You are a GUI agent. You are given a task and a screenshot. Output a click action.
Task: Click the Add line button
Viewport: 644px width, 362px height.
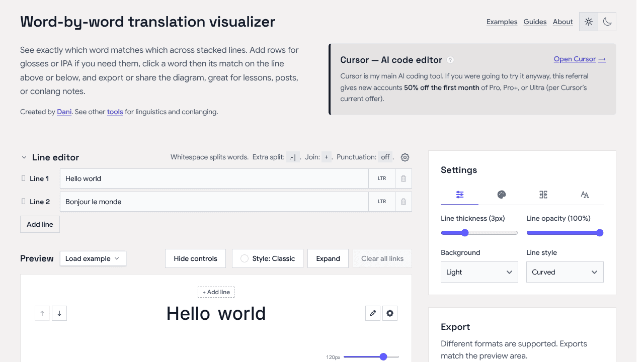coord(40,224)
